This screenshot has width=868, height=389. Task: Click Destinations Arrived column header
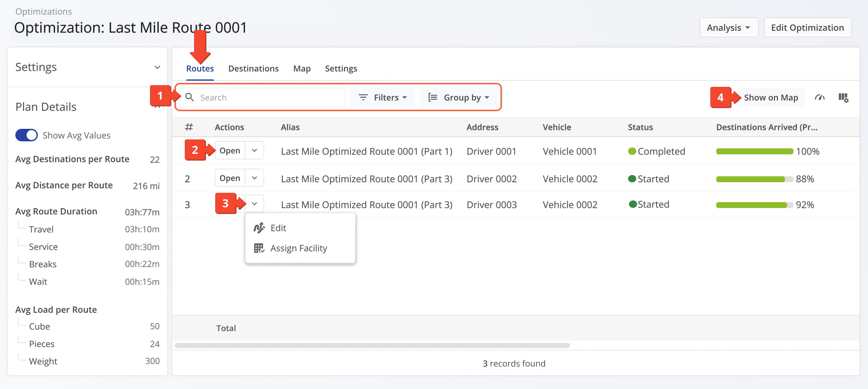767,127
